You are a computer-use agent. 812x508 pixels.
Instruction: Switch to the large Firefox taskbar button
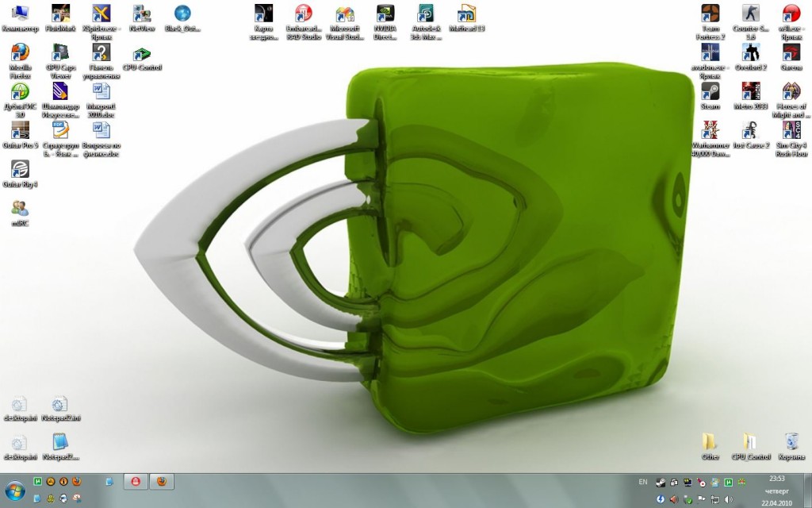point(162,482)
